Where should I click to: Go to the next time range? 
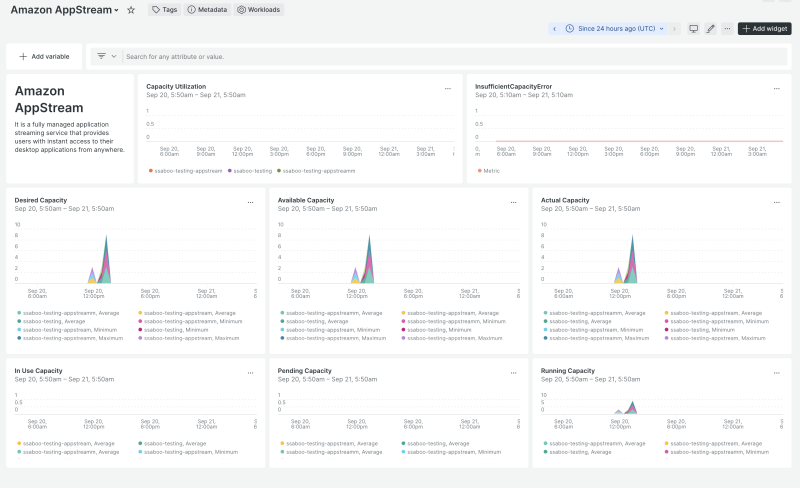(x=674, y=29)
